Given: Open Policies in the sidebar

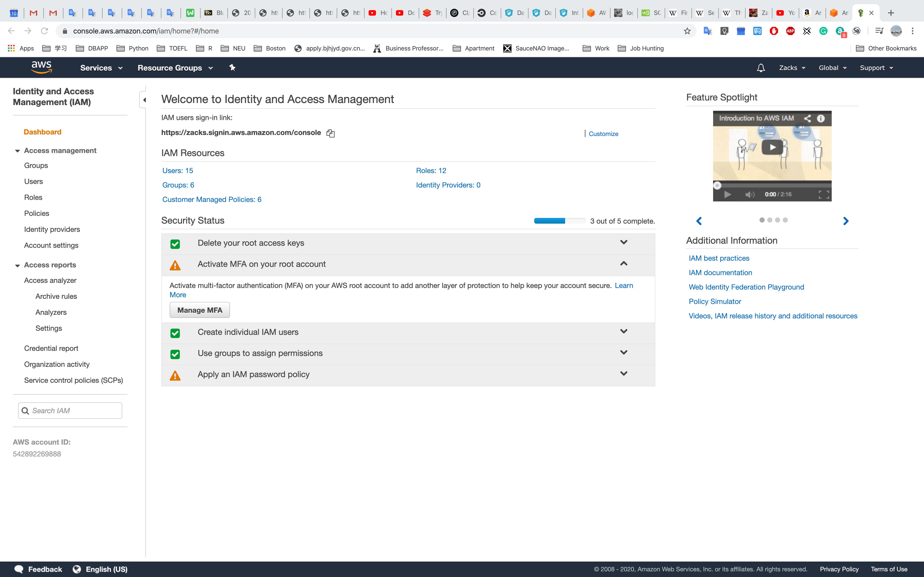Looking at the screenshot, I should [37, 213].
